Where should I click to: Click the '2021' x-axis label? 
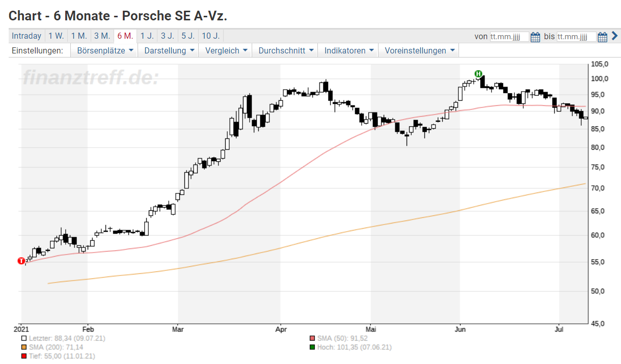pyautogui.click(x=21, y=329)
